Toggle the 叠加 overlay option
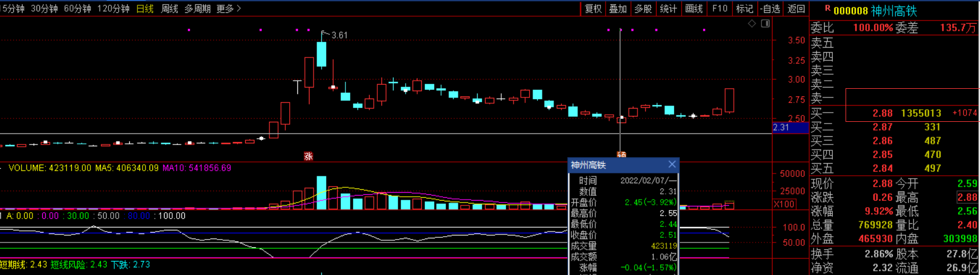 click(618, 9)
